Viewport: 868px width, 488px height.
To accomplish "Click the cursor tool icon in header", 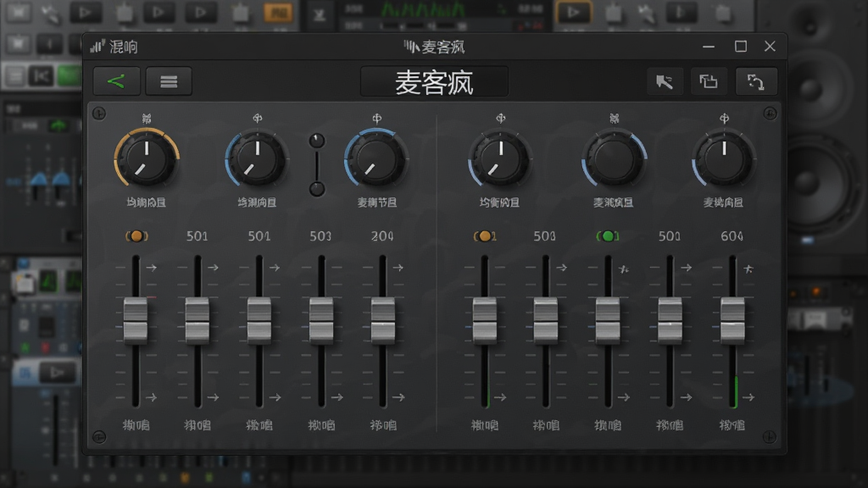I will (665, 82).
